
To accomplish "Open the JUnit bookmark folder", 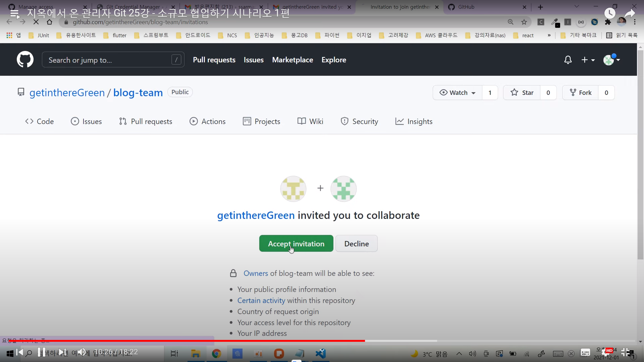I will point(39,35).
